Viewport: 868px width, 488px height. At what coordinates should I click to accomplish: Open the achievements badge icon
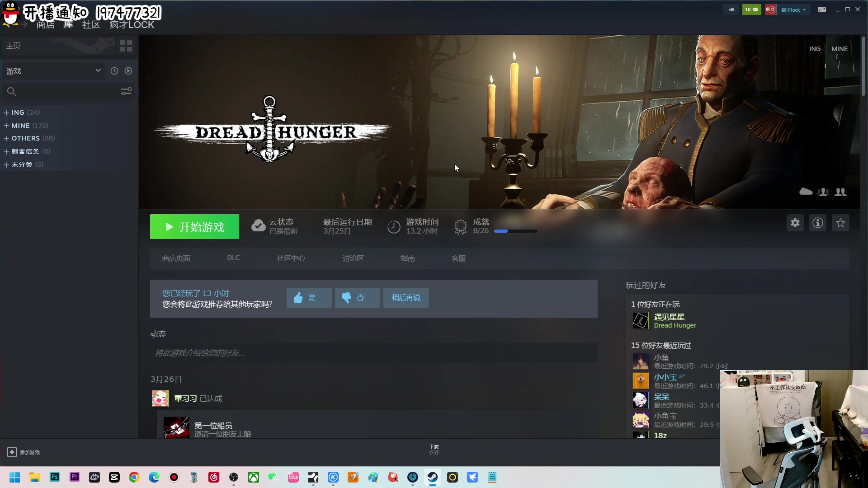click(460, 227)
